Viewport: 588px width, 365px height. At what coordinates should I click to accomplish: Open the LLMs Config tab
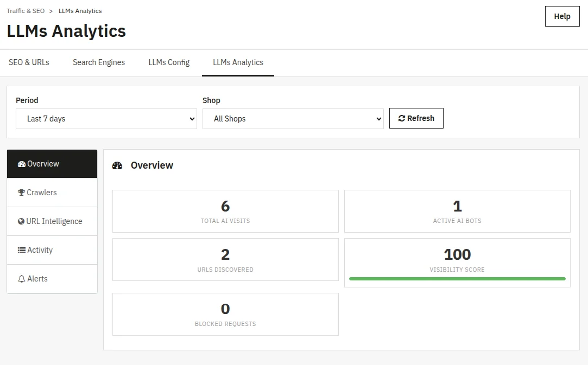tap(169, 62)
